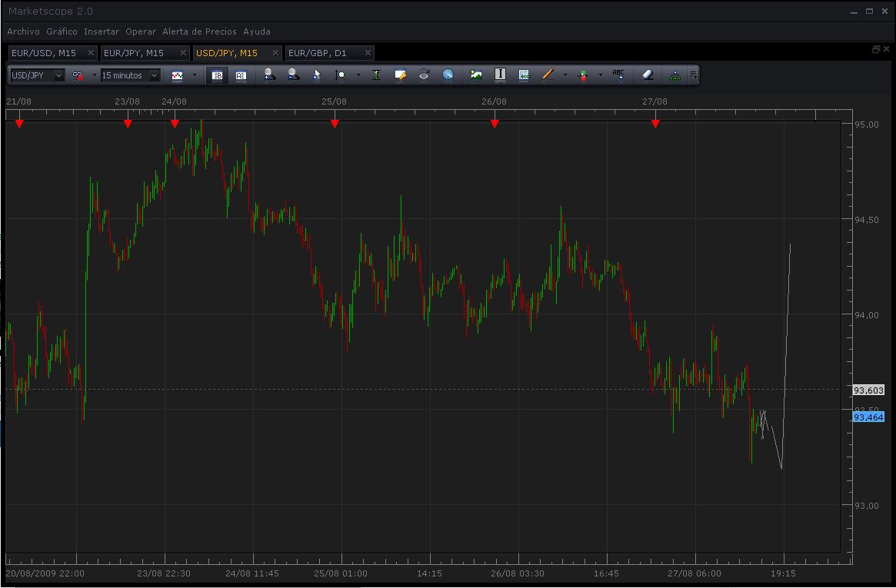Select the eraser tool
The image size is (896, 588).
click(648, 75)
